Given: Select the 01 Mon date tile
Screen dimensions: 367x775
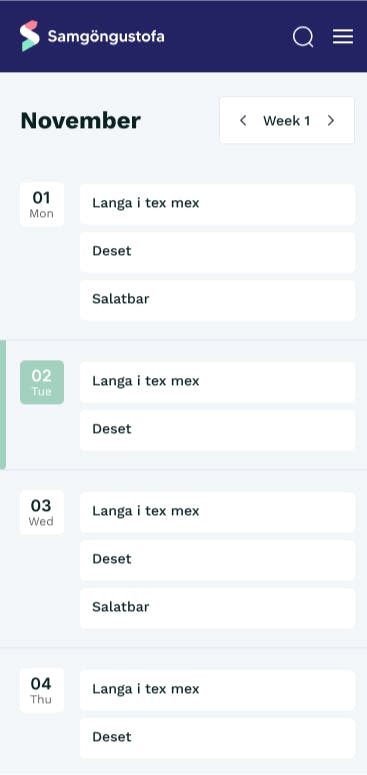Looking at the screenshot, I should (x=42, y=205).
